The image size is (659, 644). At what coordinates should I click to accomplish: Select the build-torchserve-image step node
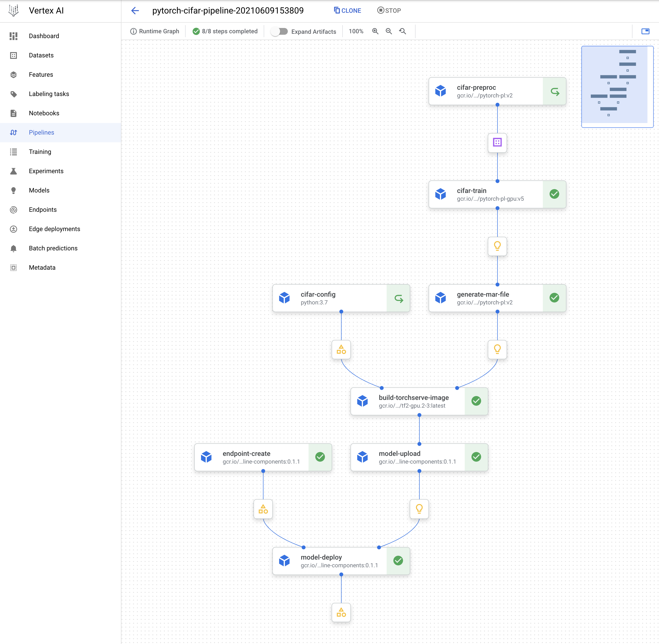419,401
